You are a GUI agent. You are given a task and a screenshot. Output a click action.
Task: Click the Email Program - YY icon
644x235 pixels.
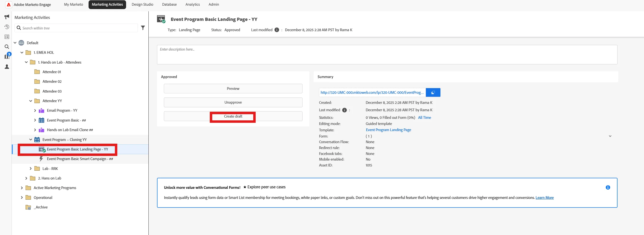(x=41, y=111)
